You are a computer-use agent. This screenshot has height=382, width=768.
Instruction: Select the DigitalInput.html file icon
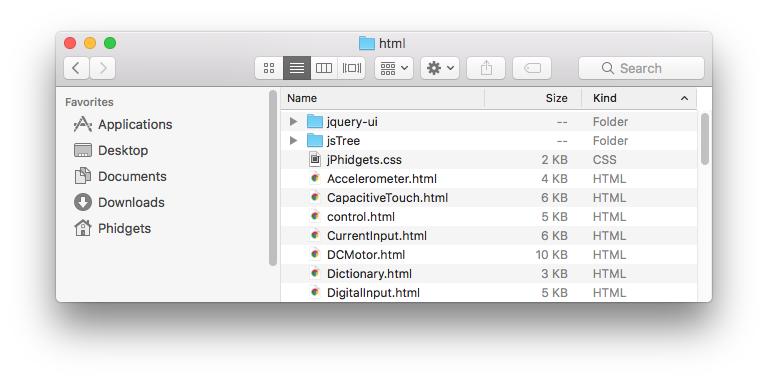315,292
